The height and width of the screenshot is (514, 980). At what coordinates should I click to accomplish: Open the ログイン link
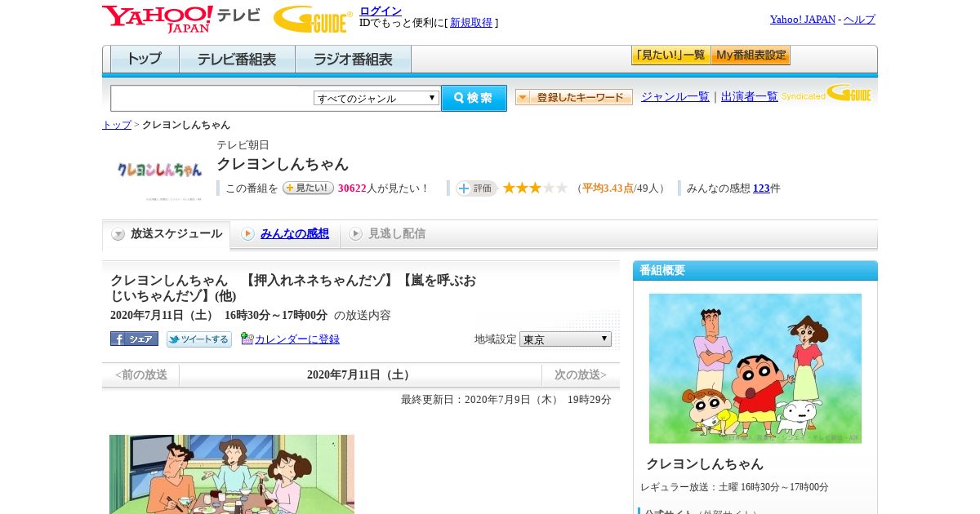coord(381,11)
